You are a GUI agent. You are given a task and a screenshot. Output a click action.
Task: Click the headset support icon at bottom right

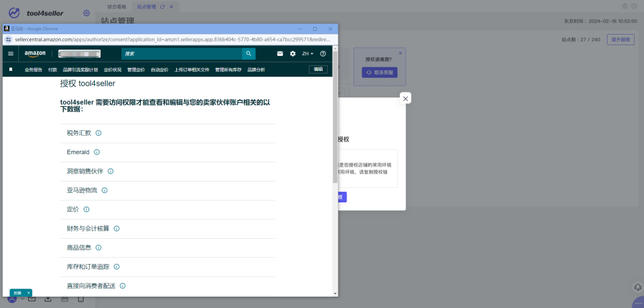pos(638,287)
